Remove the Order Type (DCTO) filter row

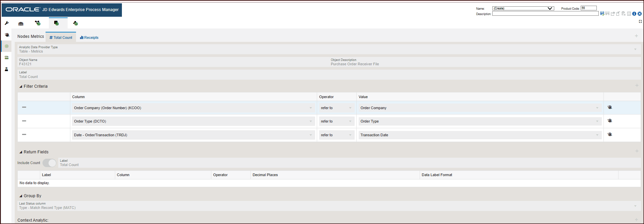click(x=24, y=121)
